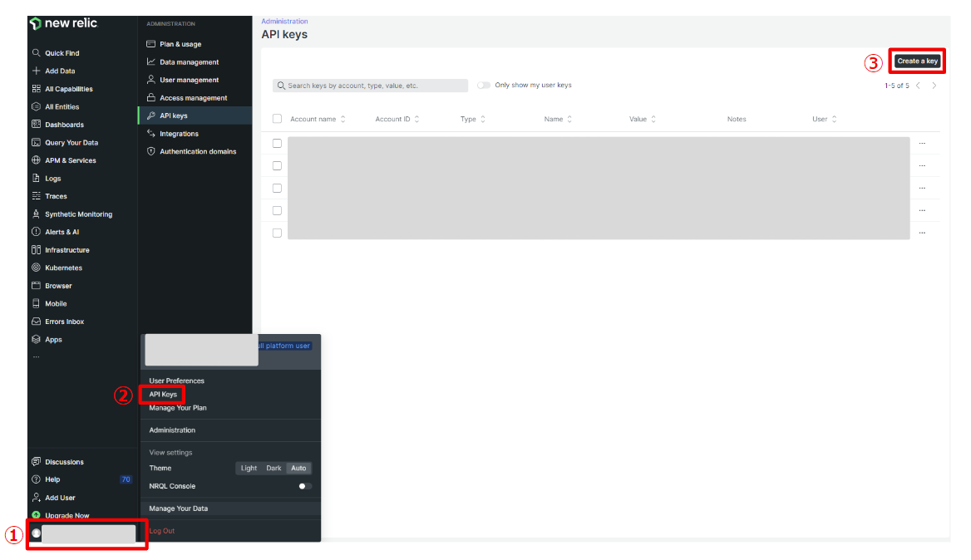Select the first API key row checkbox

277,144
